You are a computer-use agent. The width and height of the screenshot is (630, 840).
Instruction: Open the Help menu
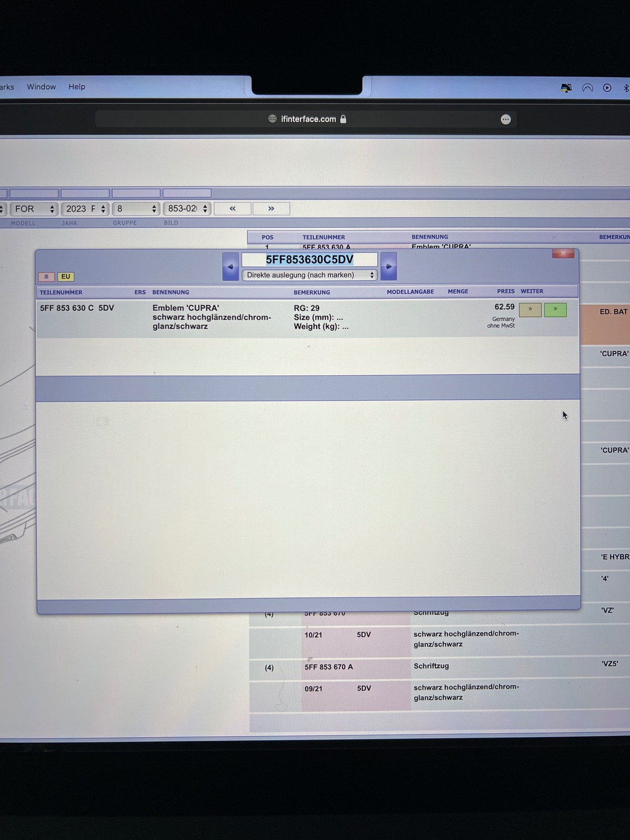(77, 87)
